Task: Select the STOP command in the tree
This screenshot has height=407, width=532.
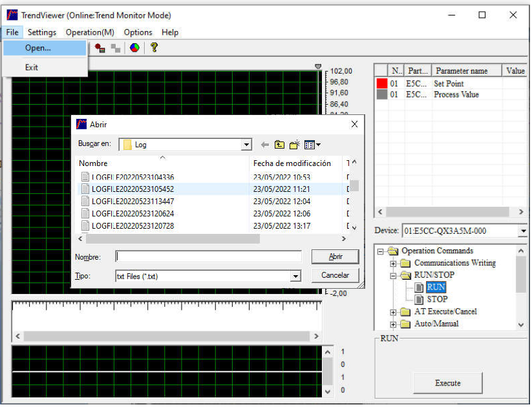Action: pos(437,300)
